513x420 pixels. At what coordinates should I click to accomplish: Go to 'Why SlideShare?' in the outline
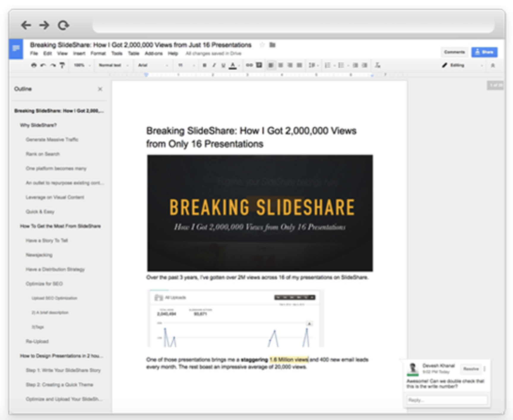(38, 125)
